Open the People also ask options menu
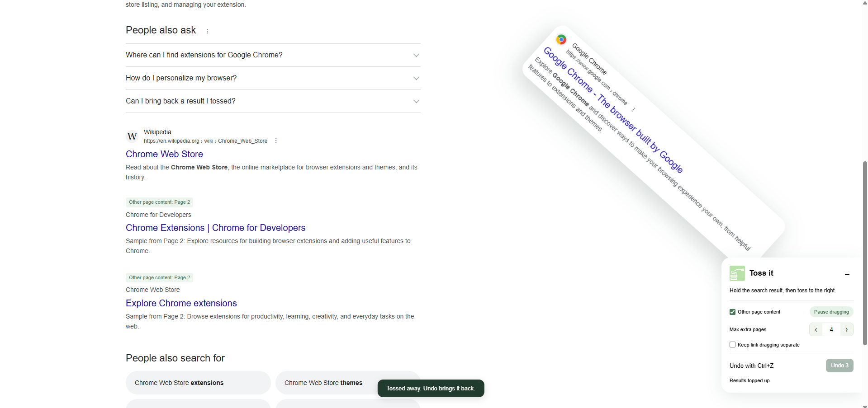 207,31
